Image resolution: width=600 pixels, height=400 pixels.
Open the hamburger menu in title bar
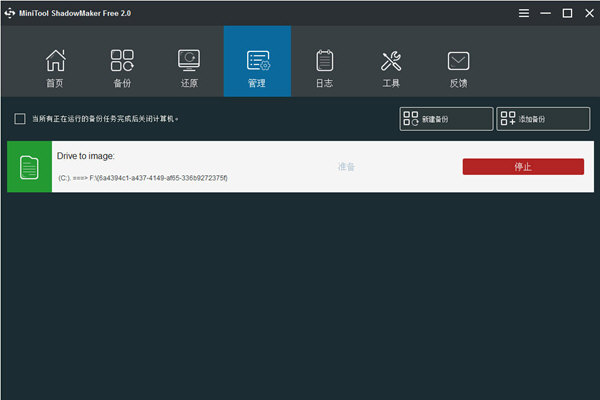tap(524, 13)
